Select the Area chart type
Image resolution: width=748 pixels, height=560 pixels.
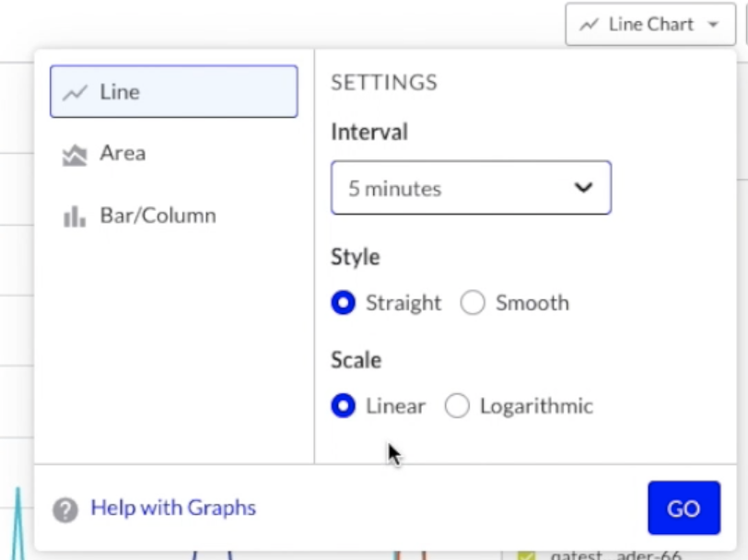(x=123, y=154)
